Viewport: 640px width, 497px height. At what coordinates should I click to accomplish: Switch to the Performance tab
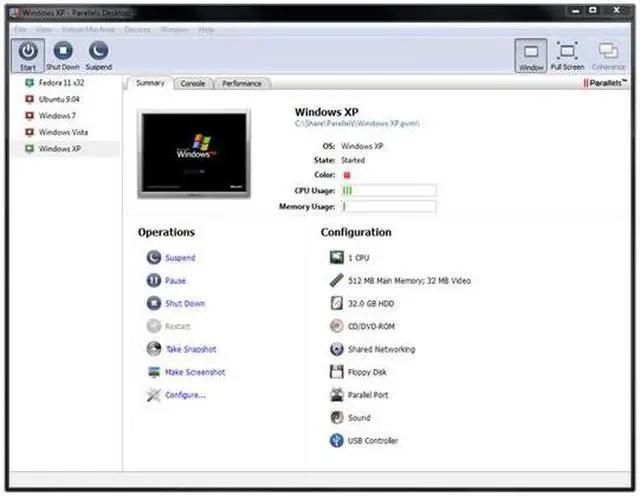242,84
